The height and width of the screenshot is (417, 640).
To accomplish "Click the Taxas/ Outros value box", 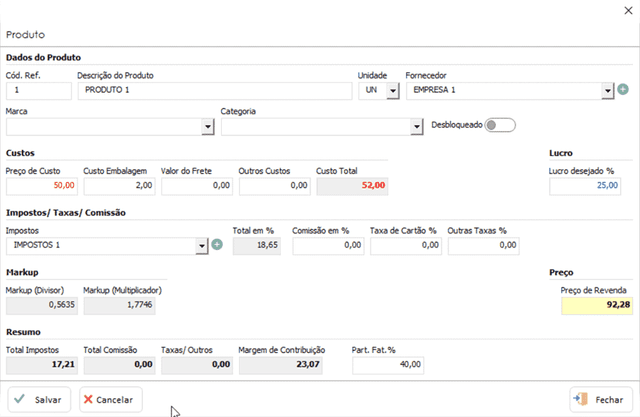I will click(197, 365).
